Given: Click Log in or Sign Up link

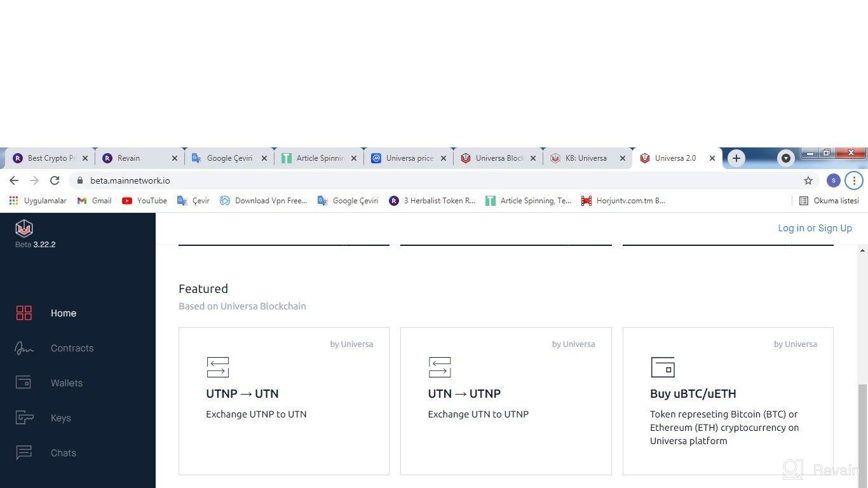Looking at the screenshot, I should coord(815,228).
